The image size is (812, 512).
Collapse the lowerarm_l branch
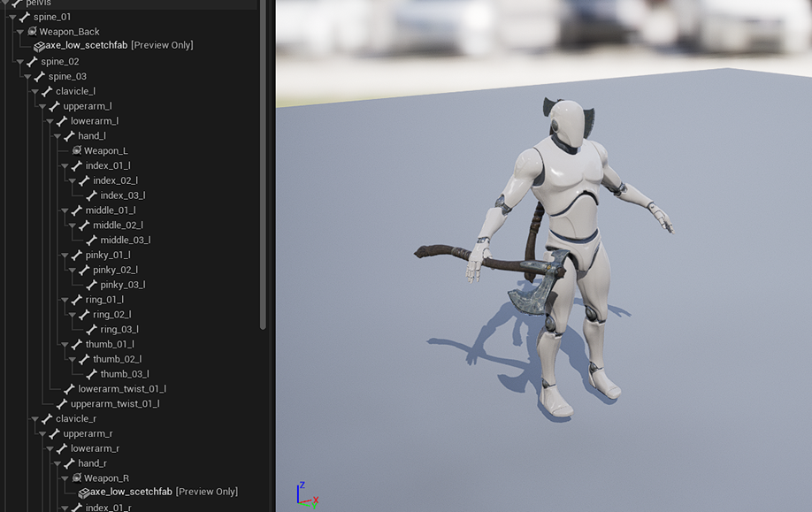tap(50, 122)
